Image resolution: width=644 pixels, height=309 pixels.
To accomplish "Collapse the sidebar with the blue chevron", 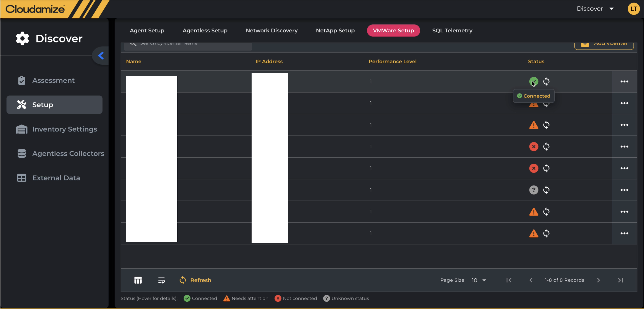I will tap(101, 55).
